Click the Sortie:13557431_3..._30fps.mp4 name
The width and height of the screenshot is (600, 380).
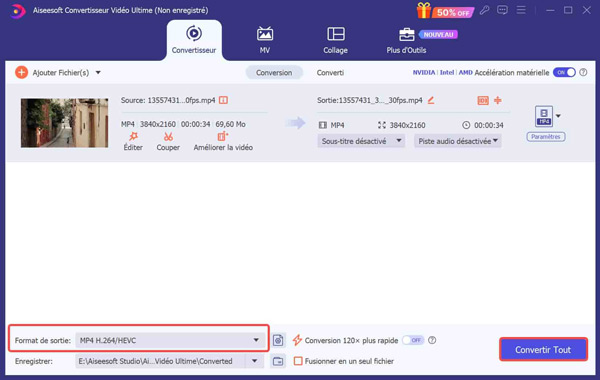pos(370,100)
